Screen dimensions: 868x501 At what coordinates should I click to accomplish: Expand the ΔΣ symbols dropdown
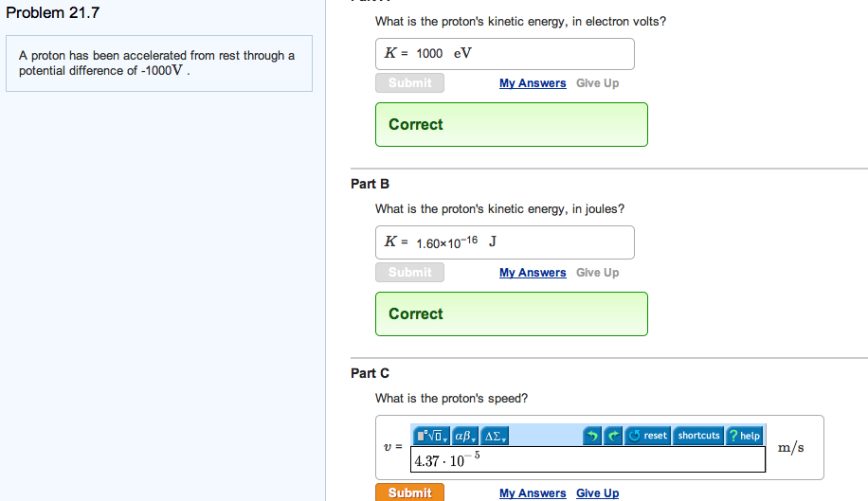pyautogui.click(x=496, y=436)
